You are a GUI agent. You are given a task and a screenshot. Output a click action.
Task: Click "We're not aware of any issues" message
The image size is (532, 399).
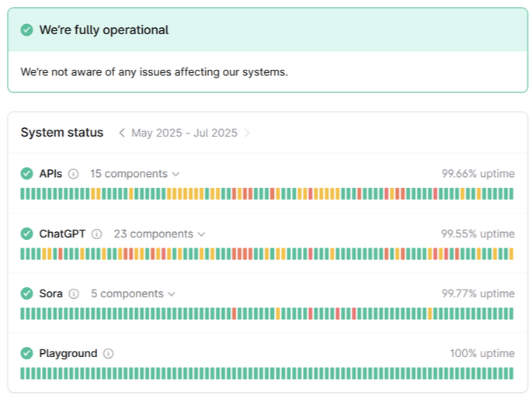[154, 72]
